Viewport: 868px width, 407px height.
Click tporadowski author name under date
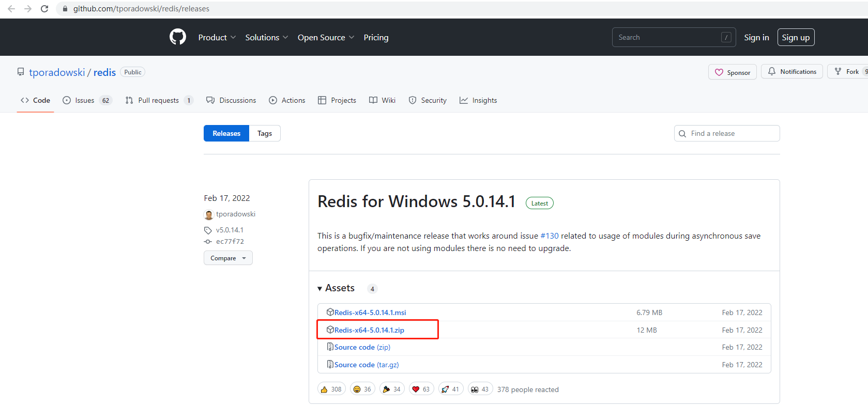tap(236, 214)
